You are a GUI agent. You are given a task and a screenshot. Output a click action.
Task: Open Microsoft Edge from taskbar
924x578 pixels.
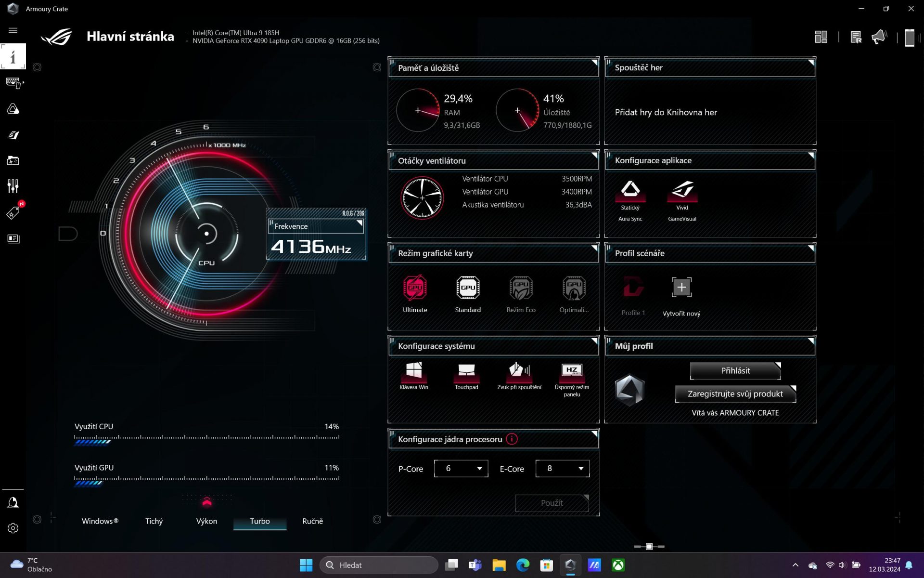click(x=523, y=565)
